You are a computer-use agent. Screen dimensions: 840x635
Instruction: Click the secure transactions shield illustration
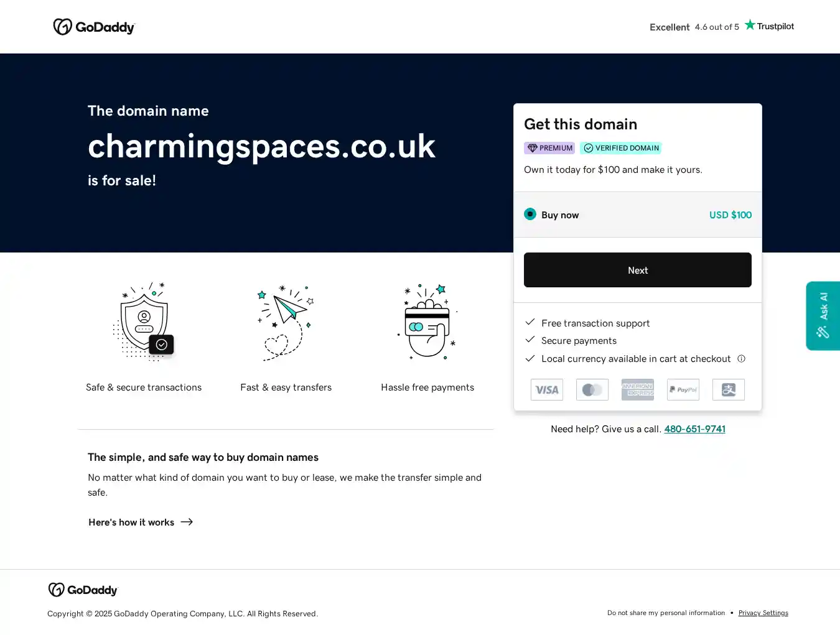pos(144,322)
